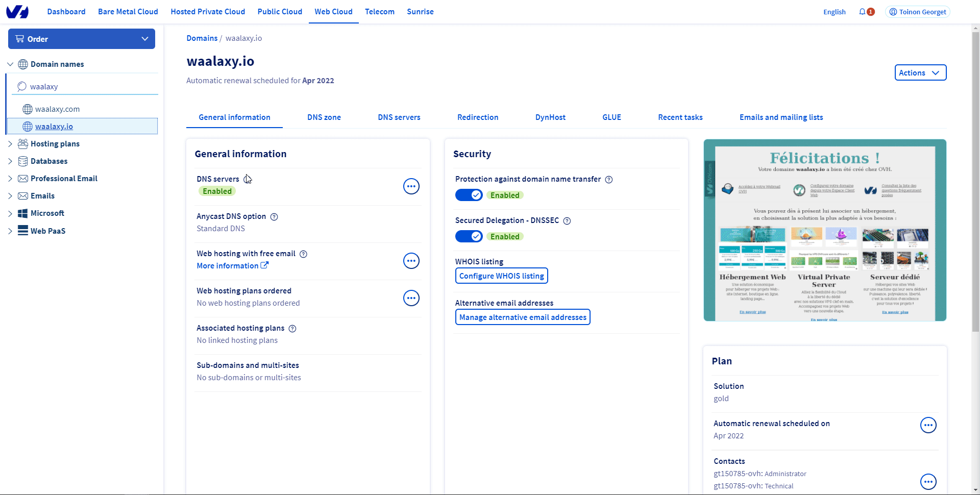
Task: Open the GLUE tab
Action: tap(611, 117)
